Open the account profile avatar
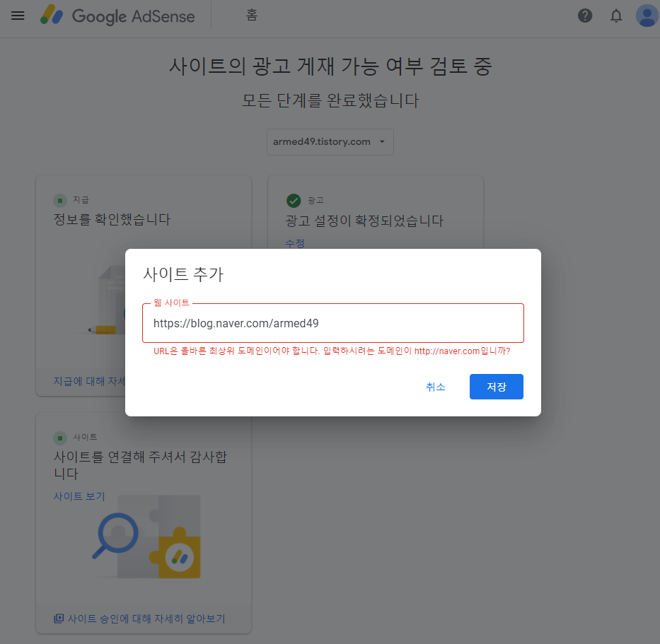This screenshot has height=644, width=660. pyautogui.click(x=647, y=16)
